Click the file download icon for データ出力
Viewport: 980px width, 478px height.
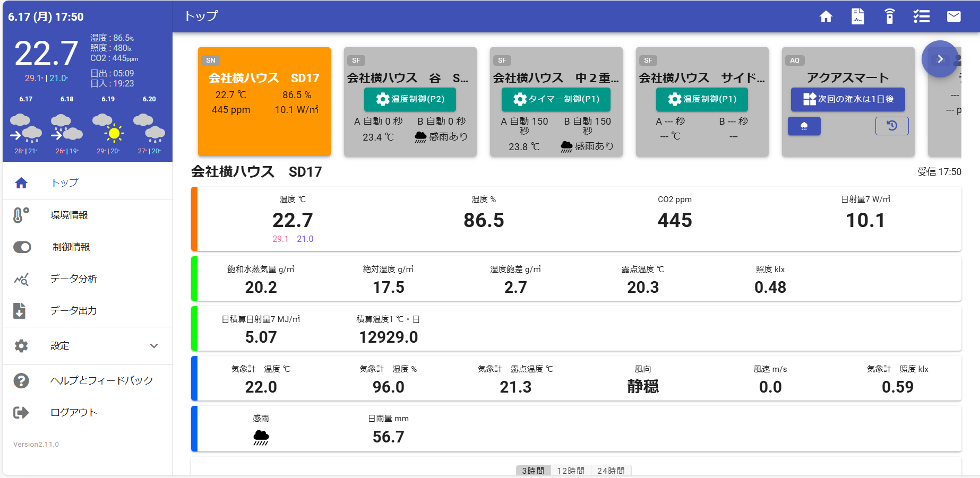tap(20, 310)
